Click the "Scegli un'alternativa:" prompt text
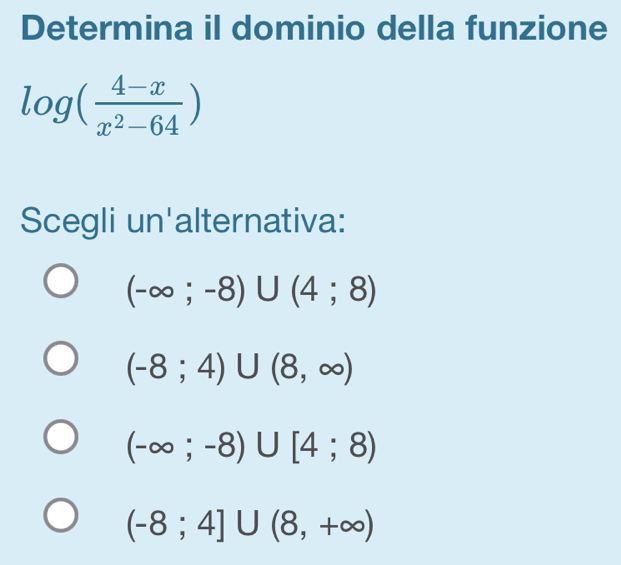The width and height of the screenshot is (621, 565). coord(184,217)
